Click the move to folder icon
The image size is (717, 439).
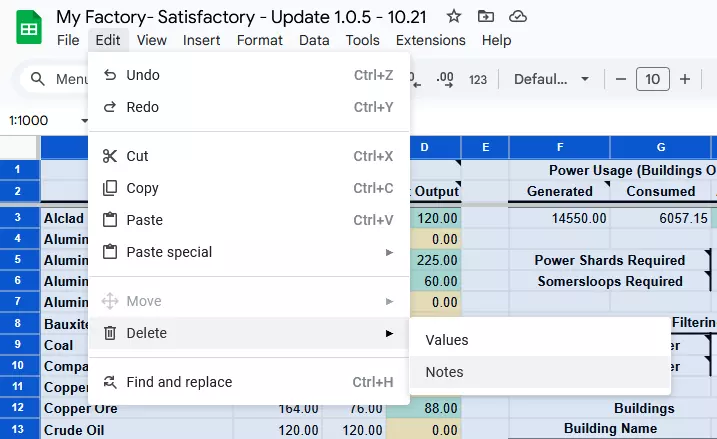(x=486, y=16)
